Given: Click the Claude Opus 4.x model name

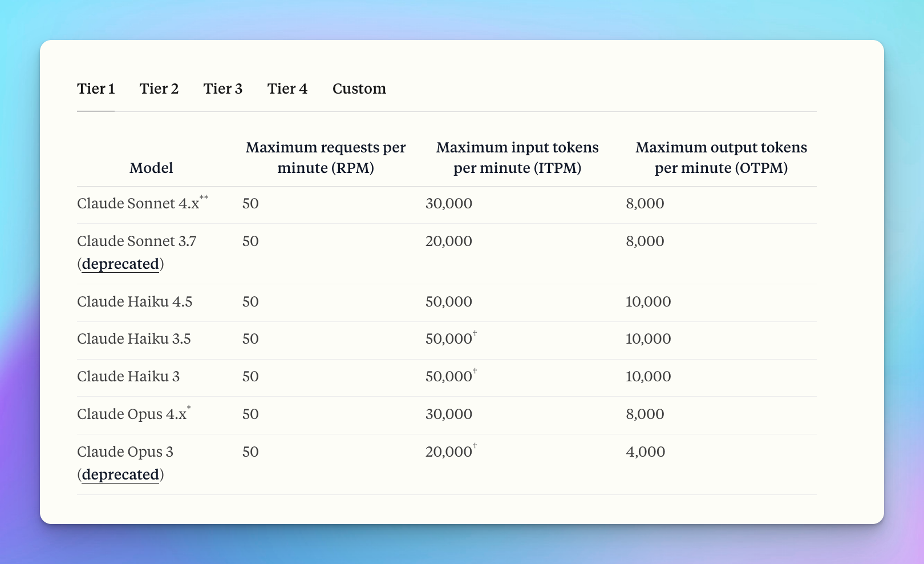Looking at the screenshot, I should click(132, 414).
